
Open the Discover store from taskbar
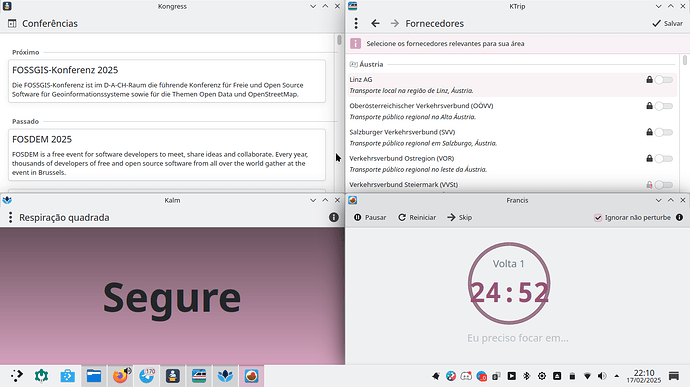click(67, 376)
